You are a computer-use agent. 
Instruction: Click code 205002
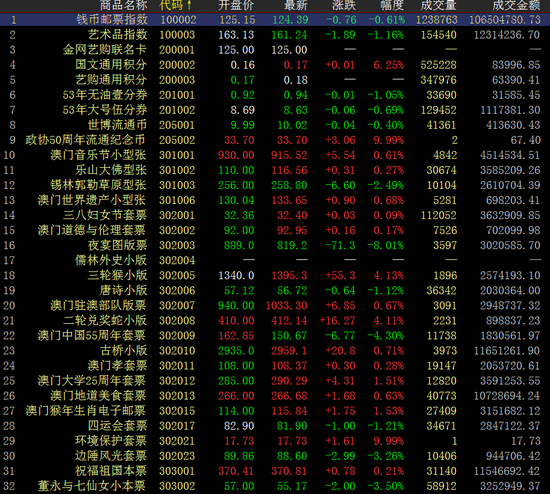click(x=177, y=140)
